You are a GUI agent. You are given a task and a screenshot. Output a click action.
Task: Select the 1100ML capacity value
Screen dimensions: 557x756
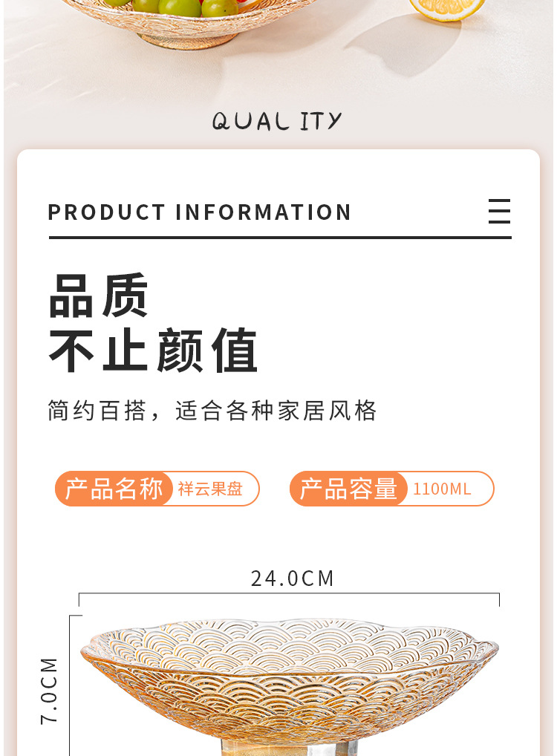click(x=442, y=489)
